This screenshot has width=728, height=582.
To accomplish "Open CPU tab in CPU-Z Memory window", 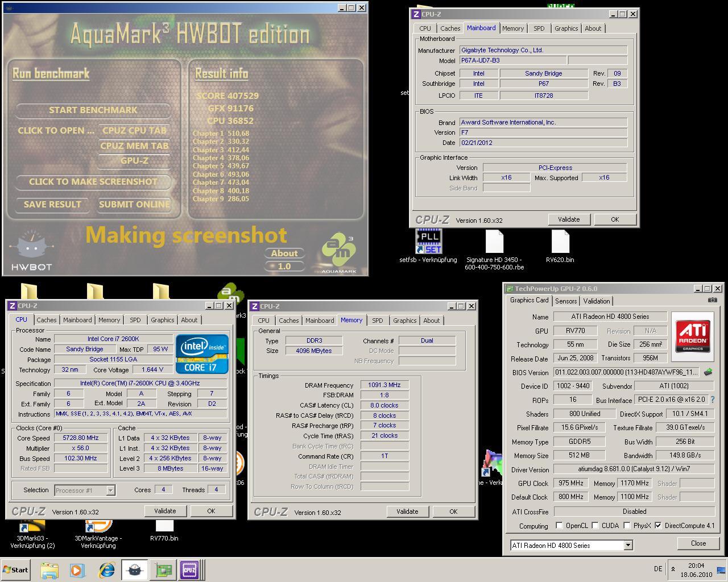I will [264, 321].
